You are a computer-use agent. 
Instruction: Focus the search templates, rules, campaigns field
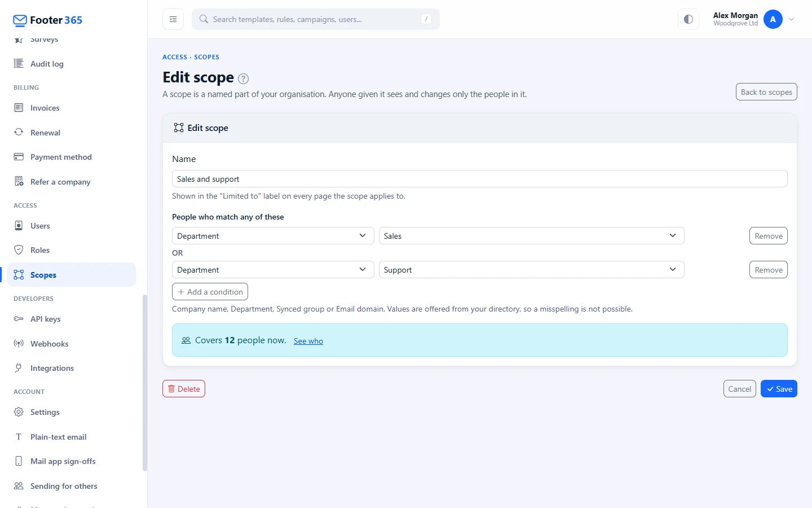[316, 19]
